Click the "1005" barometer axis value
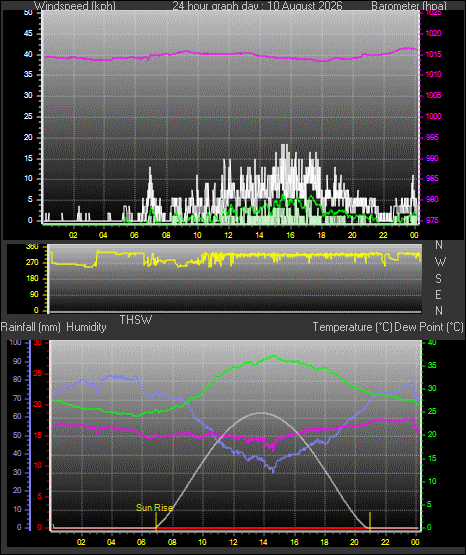 click(x=433, y=96)
